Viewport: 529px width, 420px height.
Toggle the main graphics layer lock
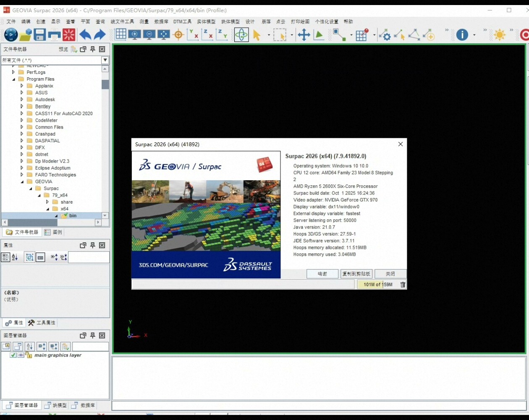pyautogui.click(x=29, y=355)
